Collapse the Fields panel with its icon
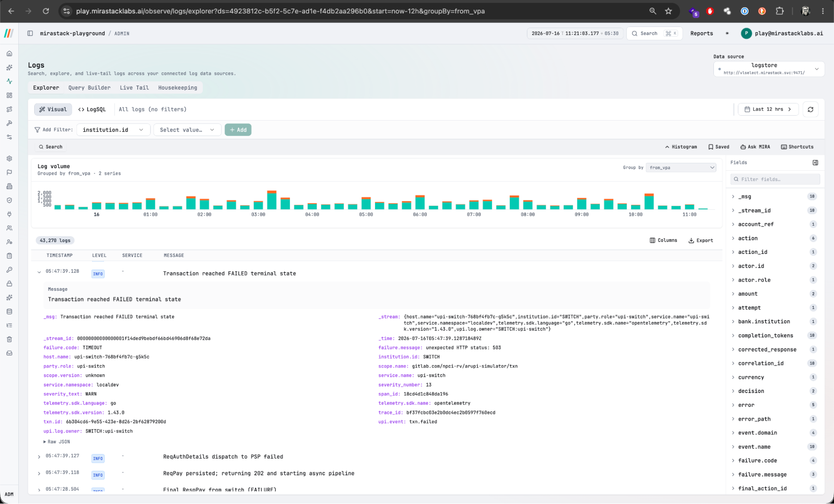834x504 pixels. pyautogui.click(x=815, y=163)
